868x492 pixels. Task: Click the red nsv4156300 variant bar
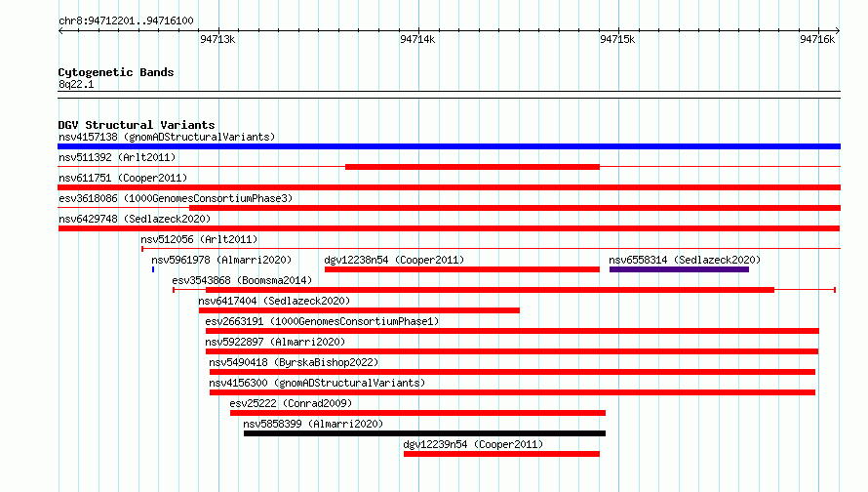coord(512,392)
